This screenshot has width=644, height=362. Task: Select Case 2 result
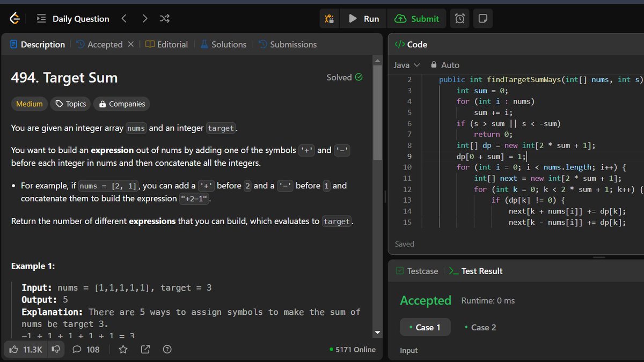480,327
